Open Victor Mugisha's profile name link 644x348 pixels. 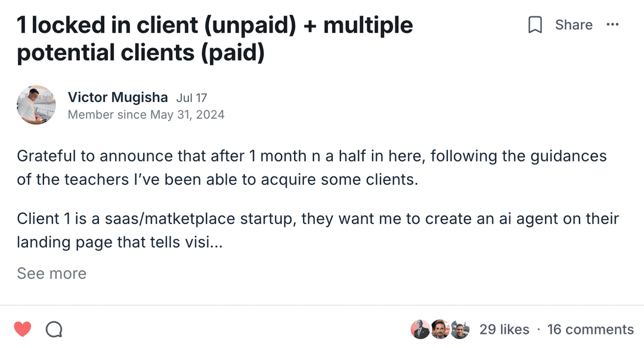(118, 98)
